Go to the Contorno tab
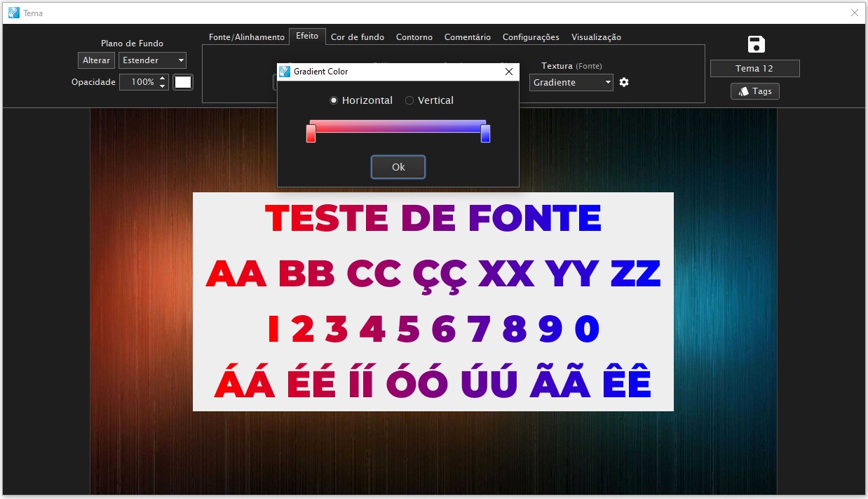The width and height of the screenshot is (868, 499). 414,37
